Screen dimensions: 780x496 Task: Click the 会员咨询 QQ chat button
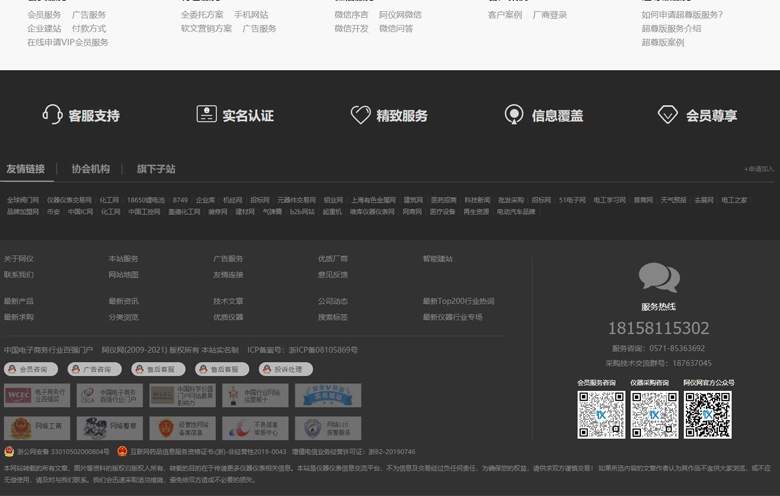[28, 369]
